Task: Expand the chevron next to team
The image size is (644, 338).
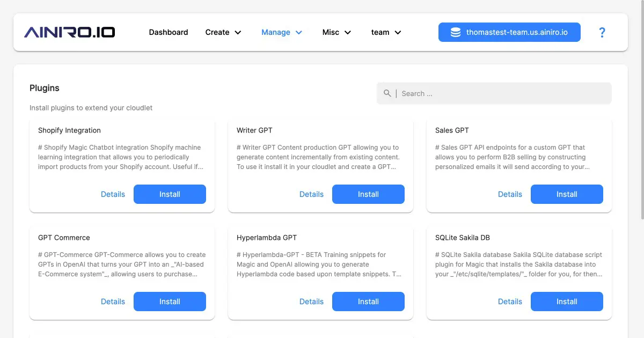Action: click(x=398, y=33)
